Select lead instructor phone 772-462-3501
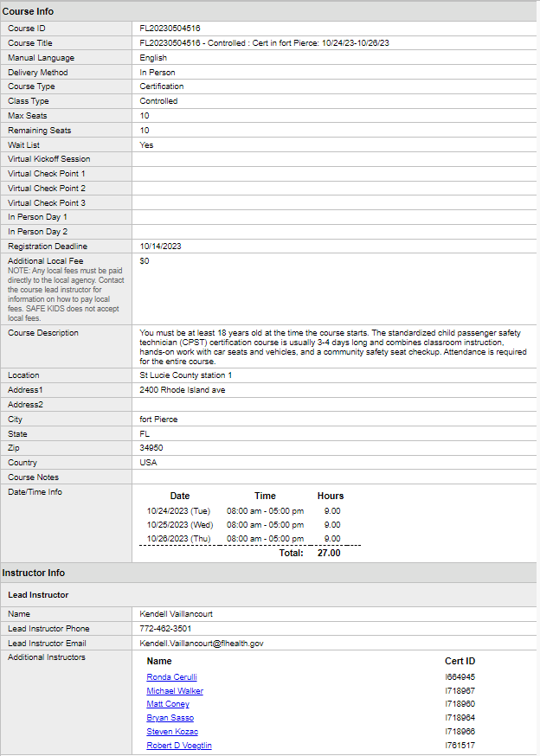540x756 pixels. (x=165, y=629)
